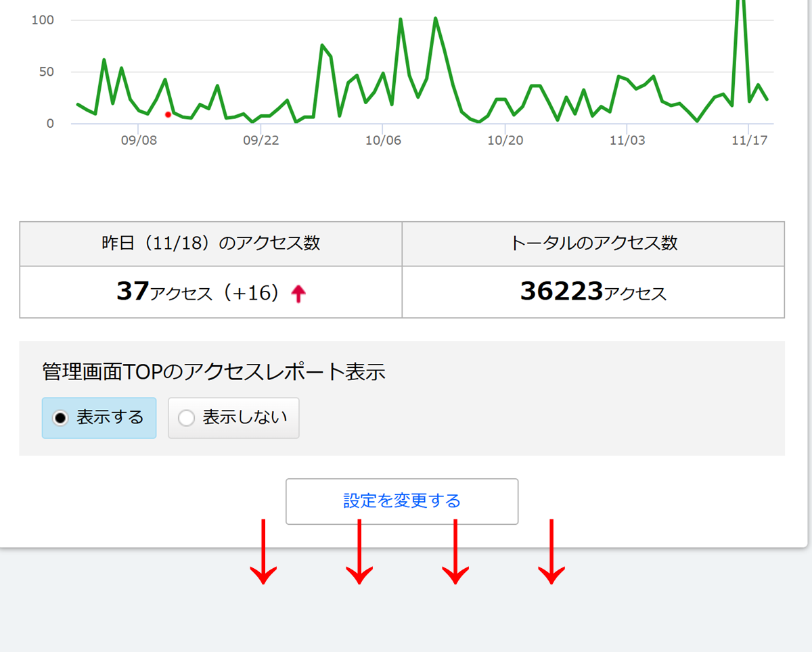Select the 表示する radio button
Image resolution: width=812 pixels, height=652 pixels.
[x=99, y=418]
